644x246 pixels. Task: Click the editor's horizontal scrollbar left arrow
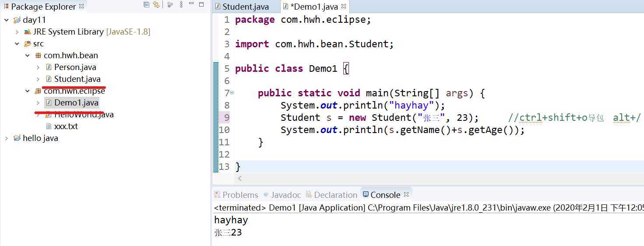239,179
